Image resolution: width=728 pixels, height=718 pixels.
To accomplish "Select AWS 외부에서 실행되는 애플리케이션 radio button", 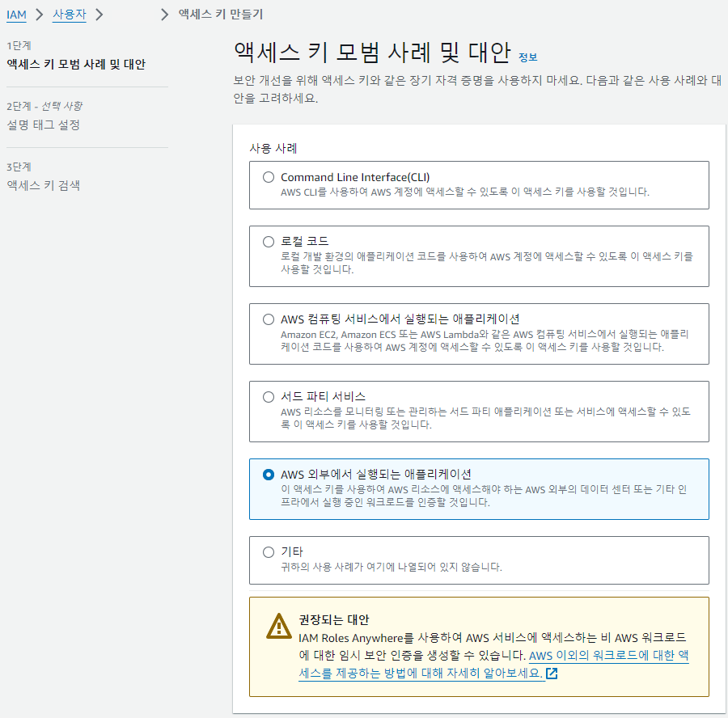I will 269,475.
